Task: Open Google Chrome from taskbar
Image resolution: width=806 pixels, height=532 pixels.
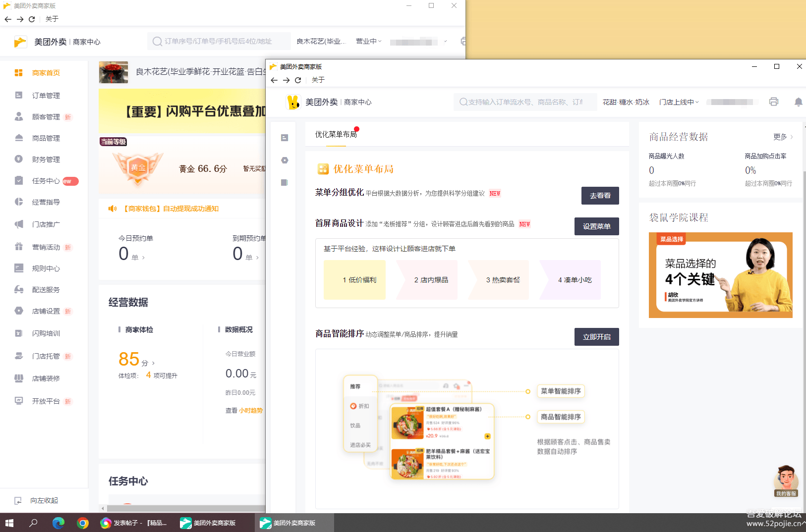Action: (82, 523)
